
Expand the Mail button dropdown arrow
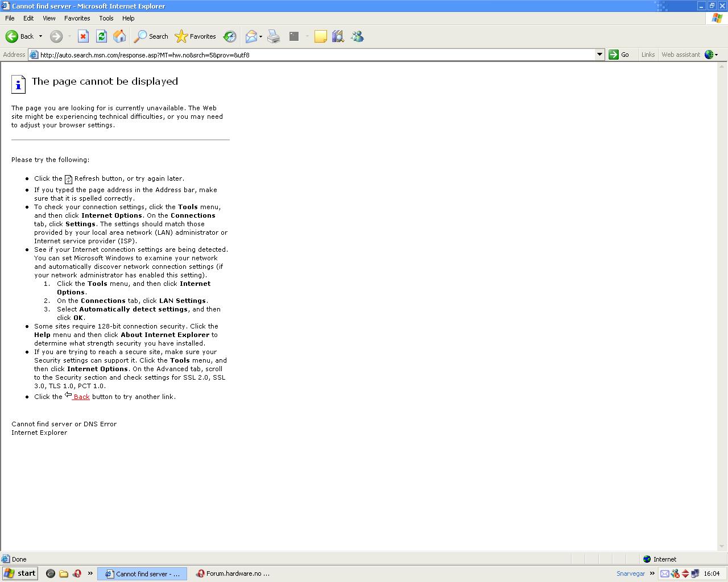[x=260, y=36]
